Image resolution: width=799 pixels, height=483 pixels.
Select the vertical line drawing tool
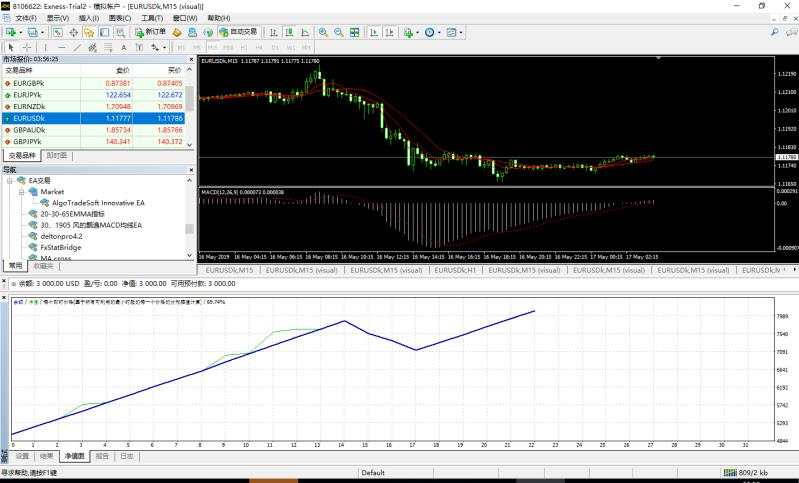pos(48,47)
